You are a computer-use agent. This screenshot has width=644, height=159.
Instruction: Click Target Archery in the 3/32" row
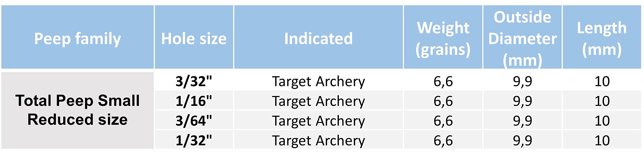tap(318, 81)
